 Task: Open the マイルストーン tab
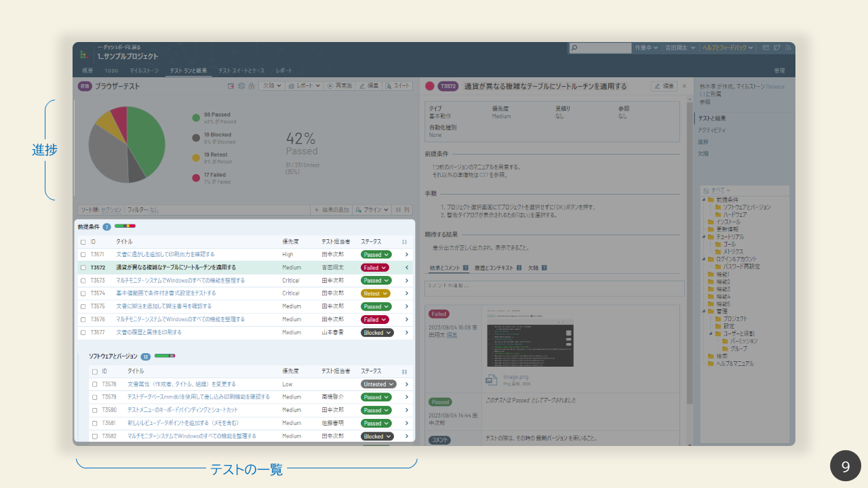[x=144, y=70]
